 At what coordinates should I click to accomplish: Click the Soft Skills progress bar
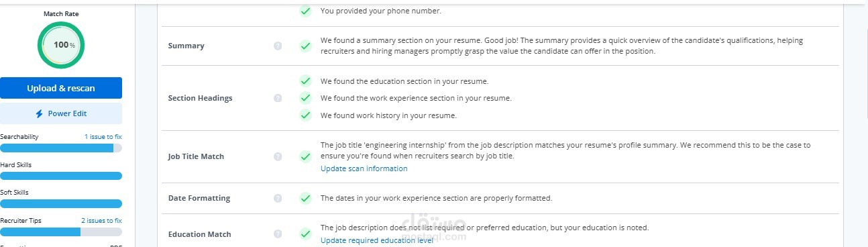point(61,204)
